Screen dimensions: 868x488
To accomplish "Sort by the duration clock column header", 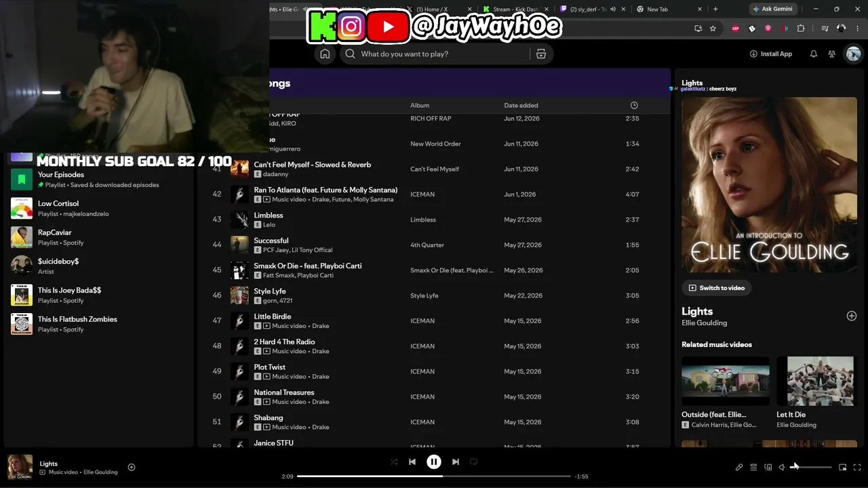I will click(x=634, y=105).
